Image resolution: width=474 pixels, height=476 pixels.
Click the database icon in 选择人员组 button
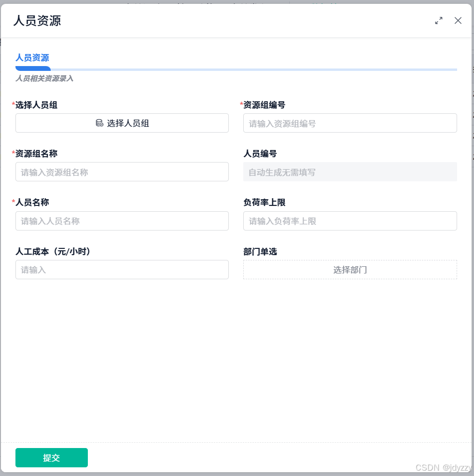click(99, 123)
